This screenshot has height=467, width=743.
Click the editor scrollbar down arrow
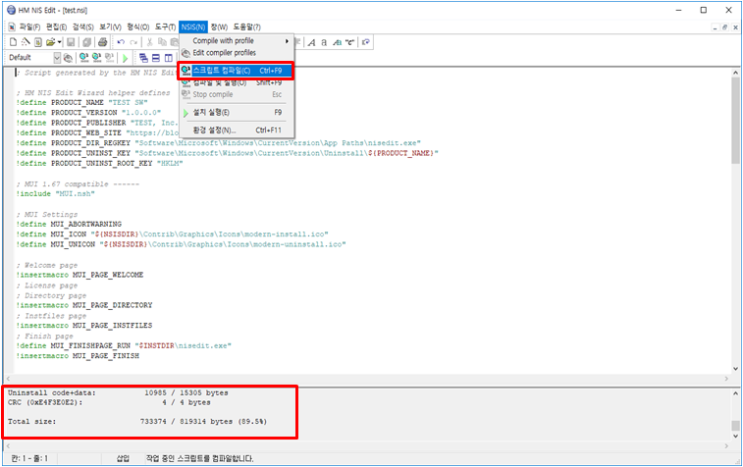click(x=735, y=369)
